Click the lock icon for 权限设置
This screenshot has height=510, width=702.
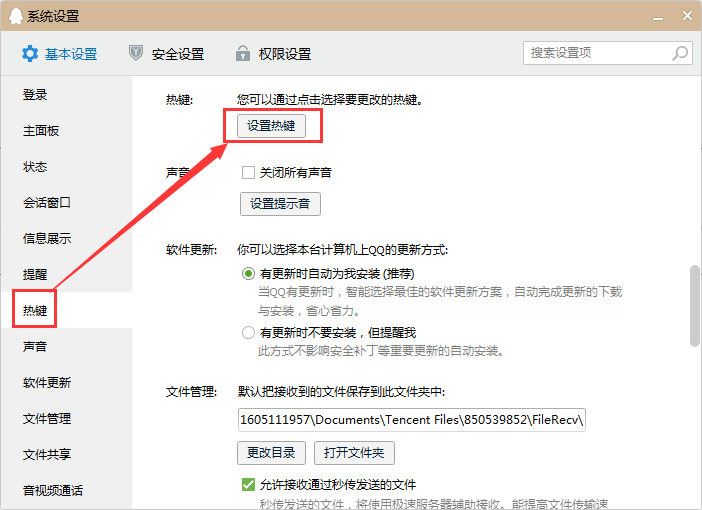click(242, 54)
